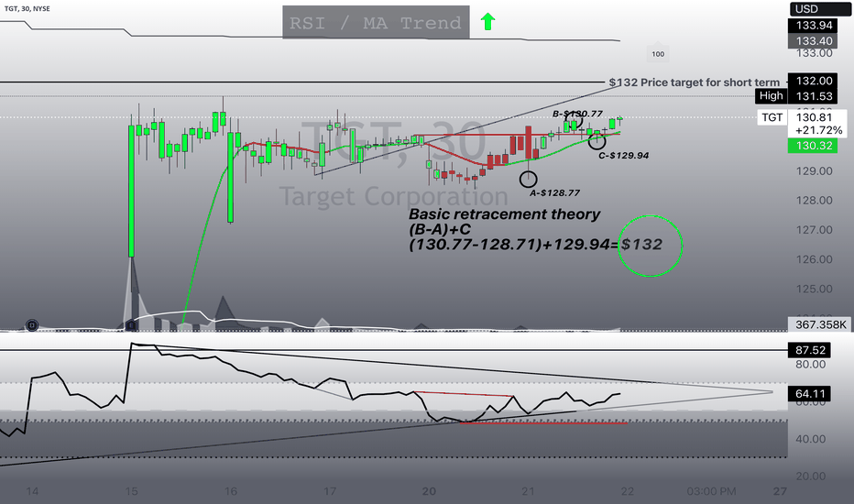
Task: Select the '$132 Price target for short term' annotation
Action: click(695, 82)
